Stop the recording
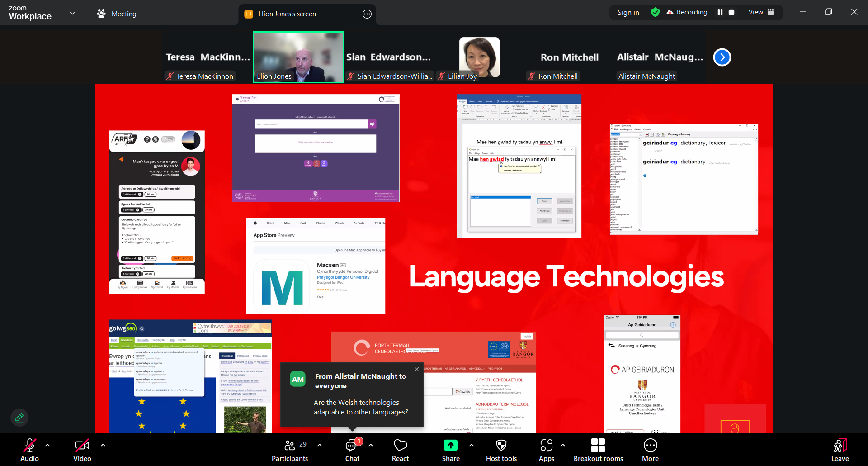The image size is (868, 466). coord(731,12)
